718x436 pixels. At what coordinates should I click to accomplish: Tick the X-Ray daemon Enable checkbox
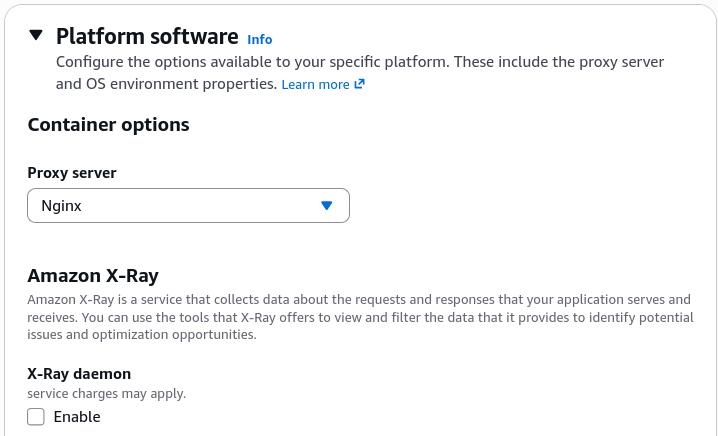click(36, 417)
